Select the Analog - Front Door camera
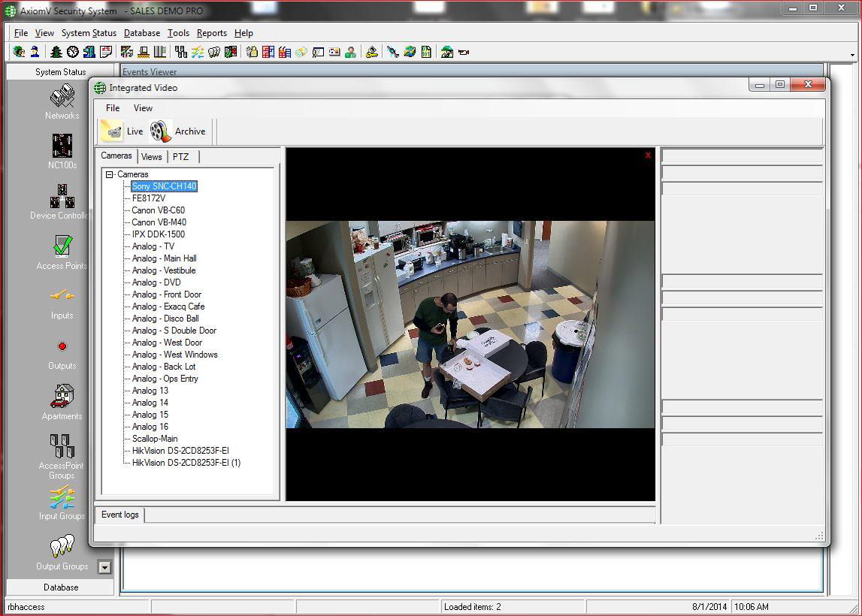Image resolution: width=862 pixels, height=616 pixels. (x=166, y=294)
